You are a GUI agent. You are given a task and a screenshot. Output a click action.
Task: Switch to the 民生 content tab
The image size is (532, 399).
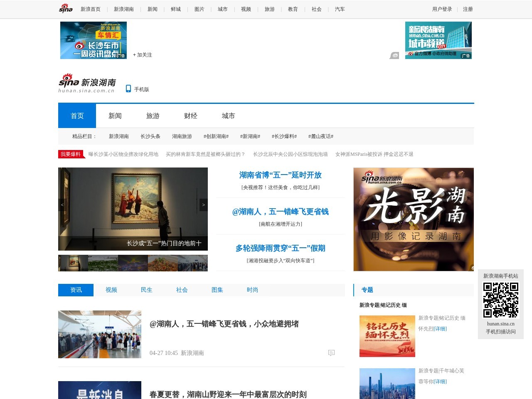coord(147,290)
